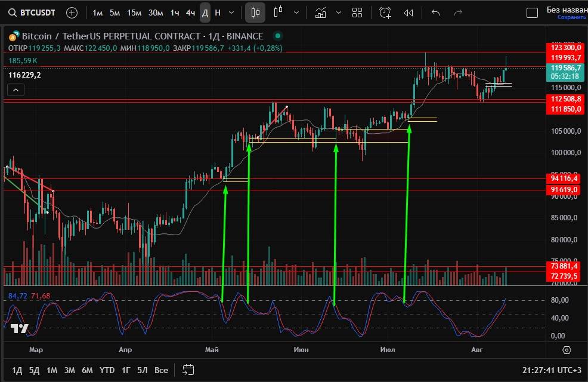Open chart settings gear below price scale

(567, 350)
